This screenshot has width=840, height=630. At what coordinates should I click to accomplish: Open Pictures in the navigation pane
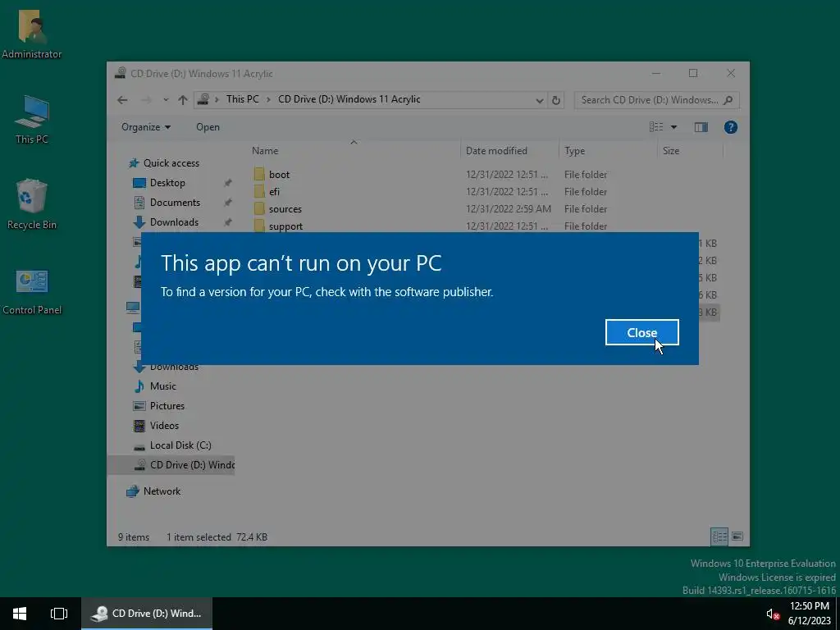pyautogui.click(x=158, y=406)
